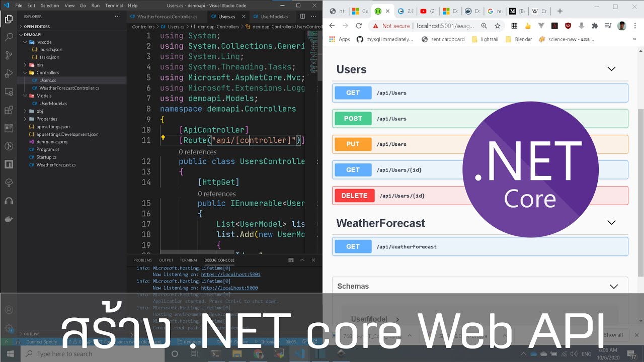Image resolution: width=644 pixels, height=362 pixels.
Task: Open the https://localhost:5001 link in console
Action: click(230, 275)
